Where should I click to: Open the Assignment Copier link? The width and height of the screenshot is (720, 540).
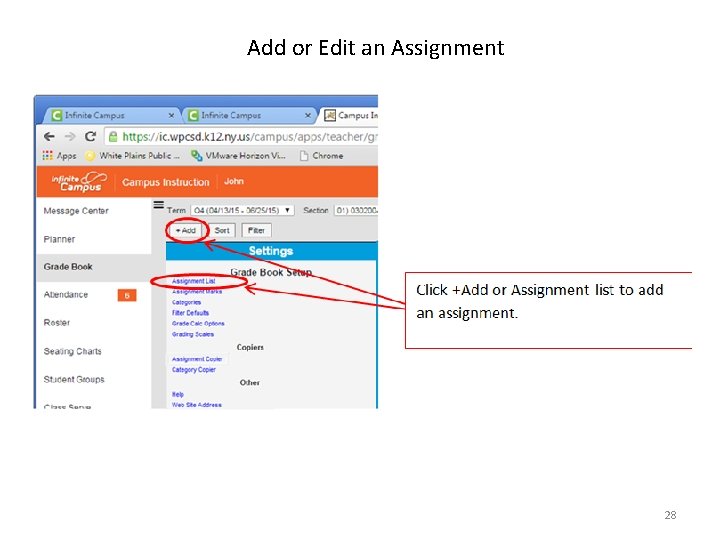pyautogui.click(x=197, y=359)
